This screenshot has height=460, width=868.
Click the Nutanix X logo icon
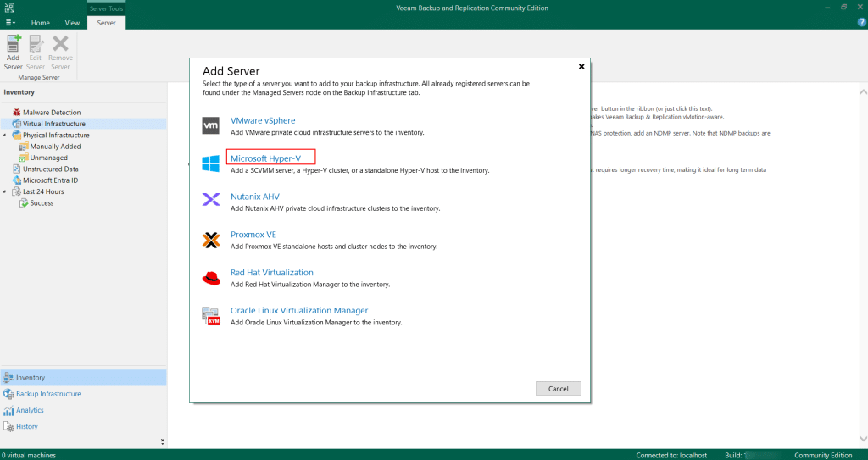pyautogui.click(x=211, y=199)
